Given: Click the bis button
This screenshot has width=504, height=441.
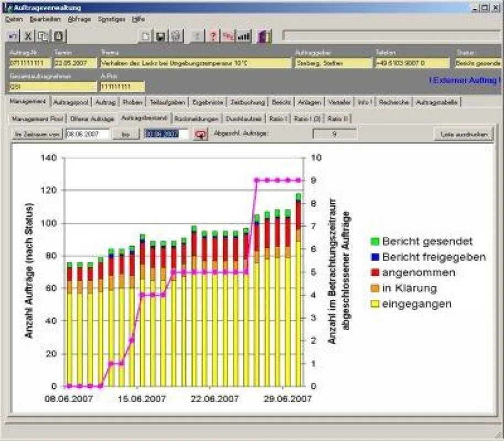Looking at the screenshot, I should coord(126,135).
